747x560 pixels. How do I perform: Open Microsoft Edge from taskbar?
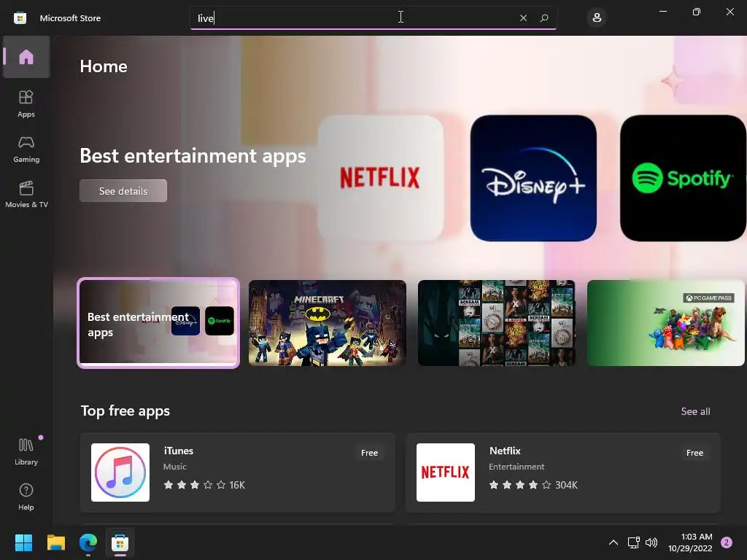point(88,542)
